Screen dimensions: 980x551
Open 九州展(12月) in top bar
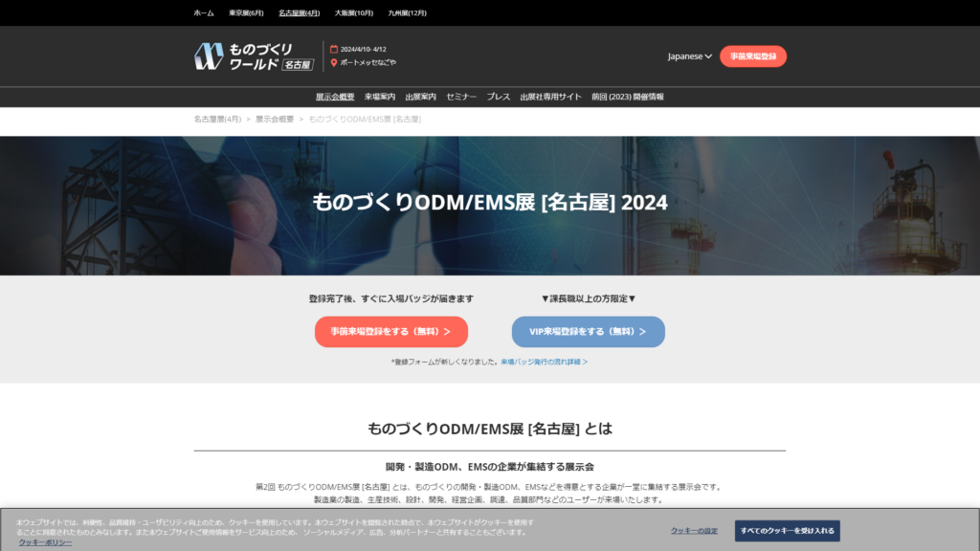[x=407, y=13]
